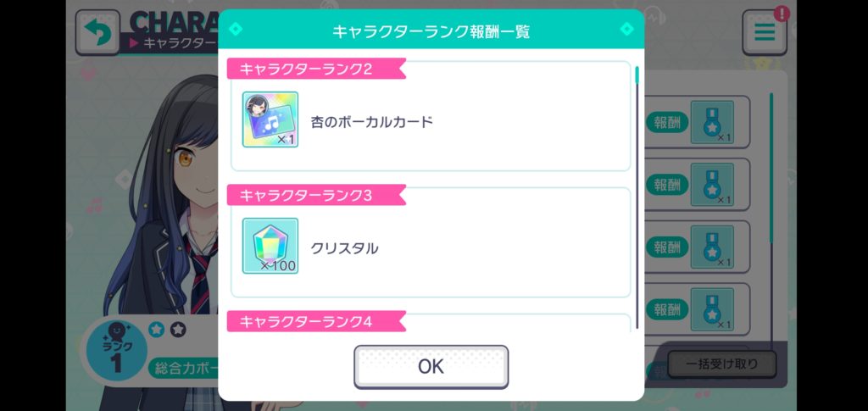Click the third 報酬 label button
The image size is (868, 411).
click(666, 247)
